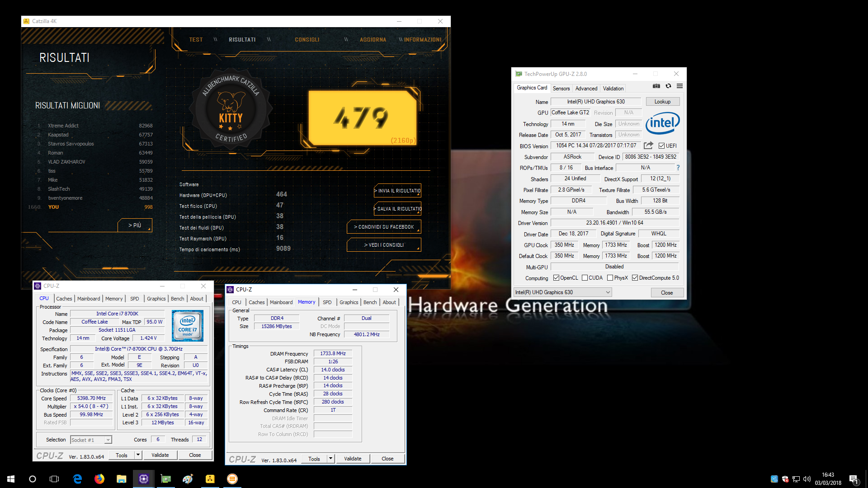Click VEDI I CONSIGLI button

pyautogui.click(x=384, y=245)
